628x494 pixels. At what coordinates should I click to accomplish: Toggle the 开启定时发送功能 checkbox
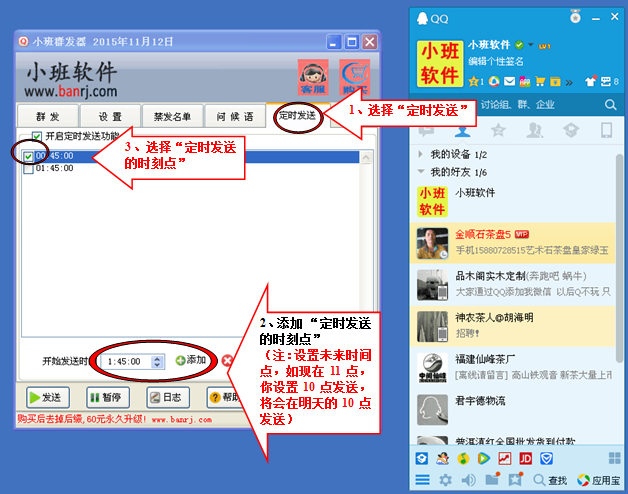[x=37, y=137]
